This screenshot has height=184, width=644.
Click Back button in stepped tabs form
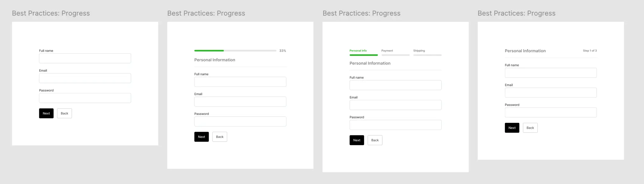pyautogui.click(x=375, y=140)
